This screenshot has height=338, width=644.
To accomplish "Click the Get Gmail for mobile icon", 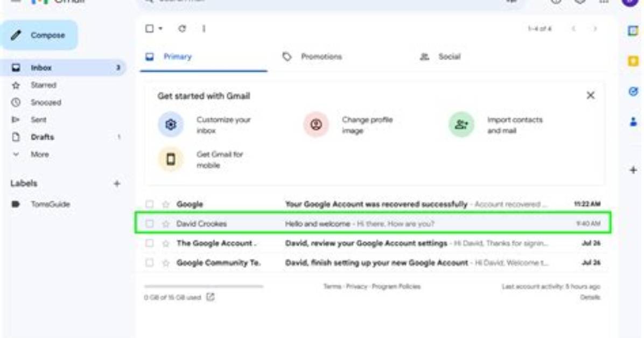I will pyautogui.click(x=171, y=159).
